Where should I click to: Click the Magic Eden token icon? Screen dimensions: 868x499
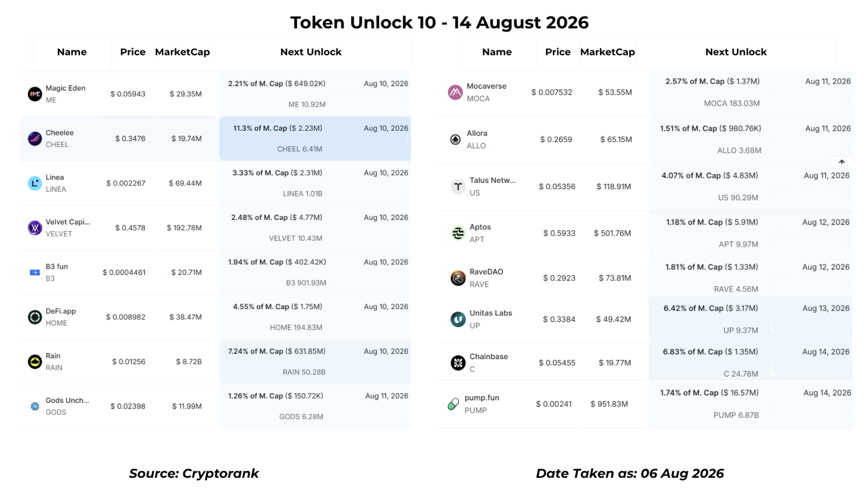point(35,94)
